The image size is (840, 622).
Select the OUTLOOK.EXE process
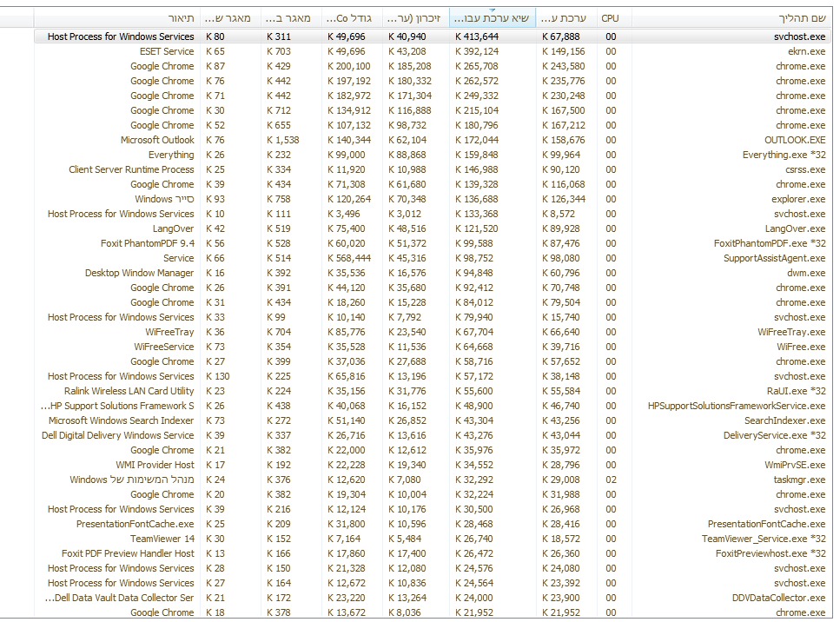pyautogui.click(x=795, y=140)
